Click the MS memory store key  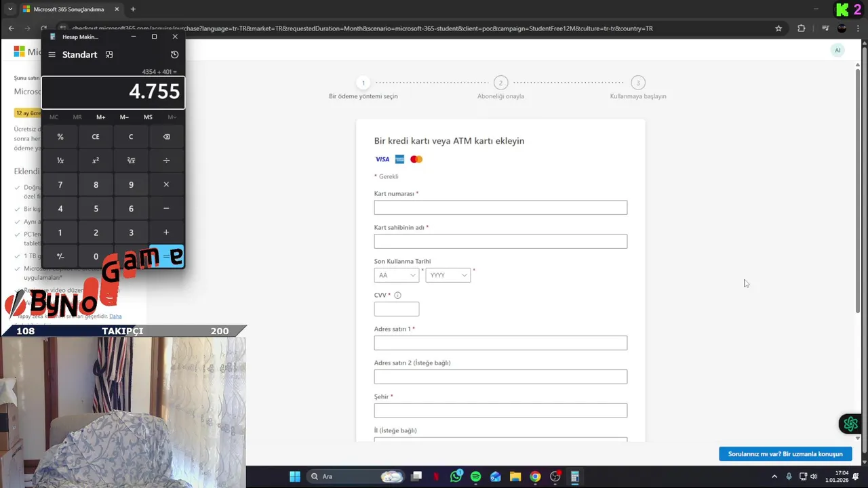148,117
